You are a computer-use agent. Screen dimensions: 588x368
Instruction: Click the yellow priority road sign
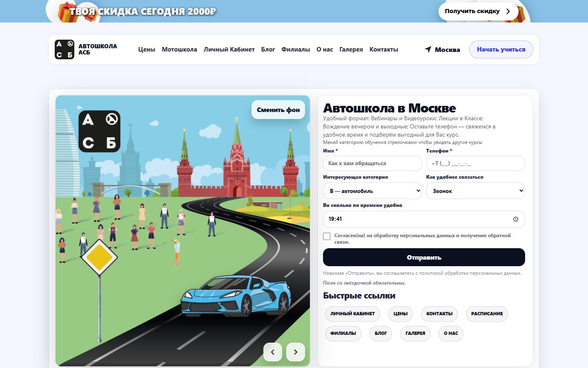click(x=99, y=258)
